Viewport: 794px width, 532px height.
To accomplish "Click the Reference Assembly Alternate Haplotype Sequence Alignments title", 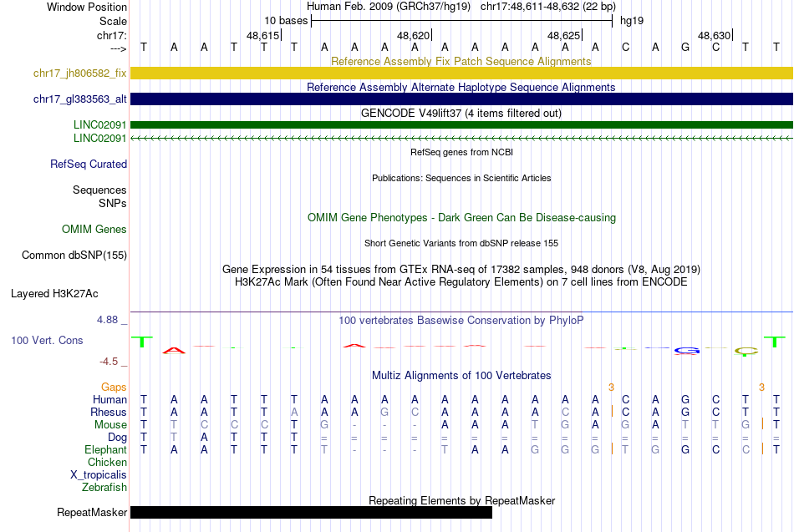I will coord(461,87).
